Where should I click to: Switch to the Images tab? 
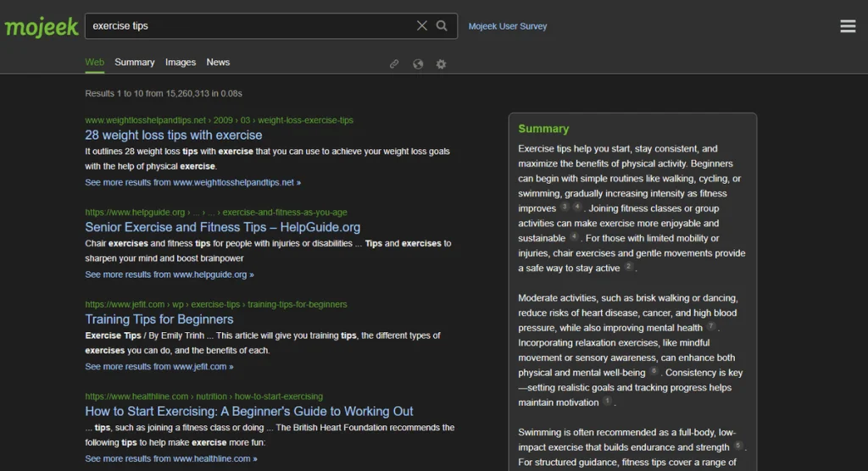[x=181, y=63]
